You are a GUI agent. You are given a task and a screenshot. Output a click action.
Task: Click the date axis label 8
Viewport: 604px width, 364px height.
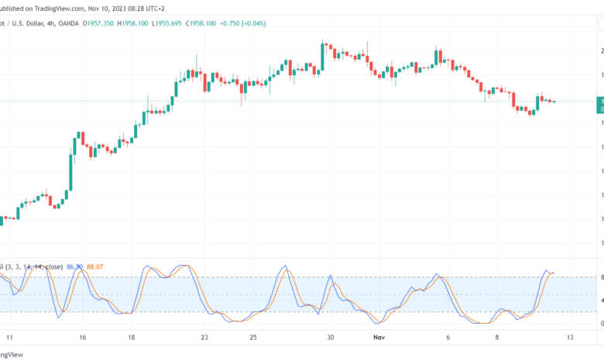[x=497, y=338]
